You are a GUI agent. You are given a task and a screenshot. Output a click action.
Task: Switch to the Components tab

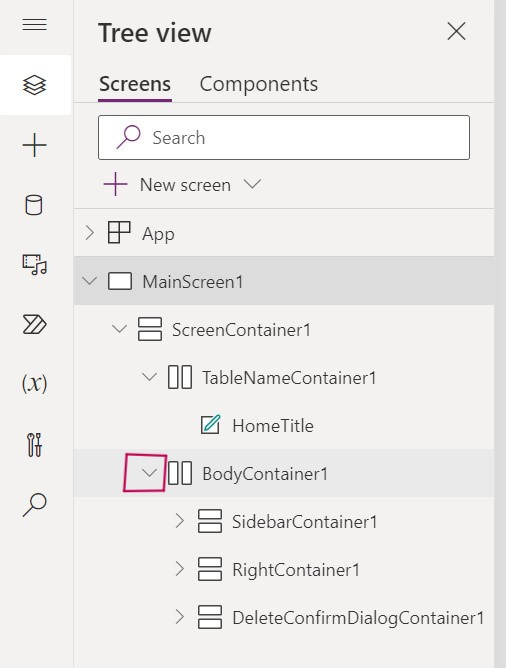[x=259, y=84]
